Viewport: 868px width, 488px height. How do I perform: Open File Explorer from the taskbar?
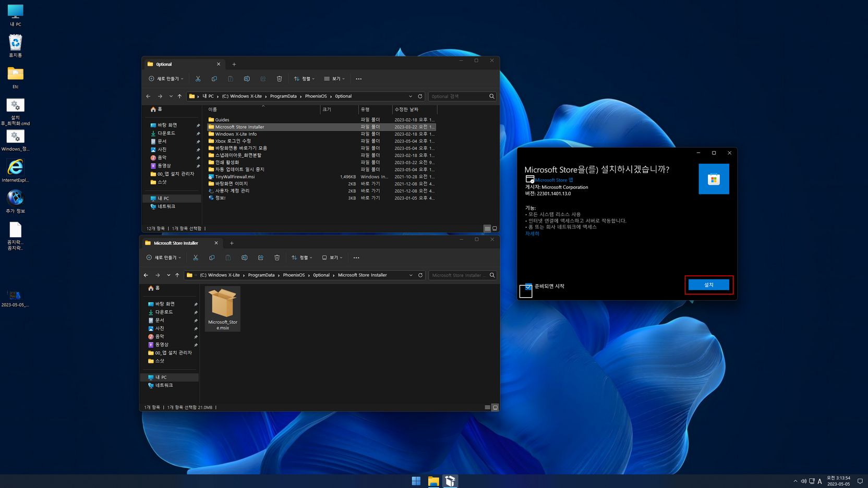point(433,481)
